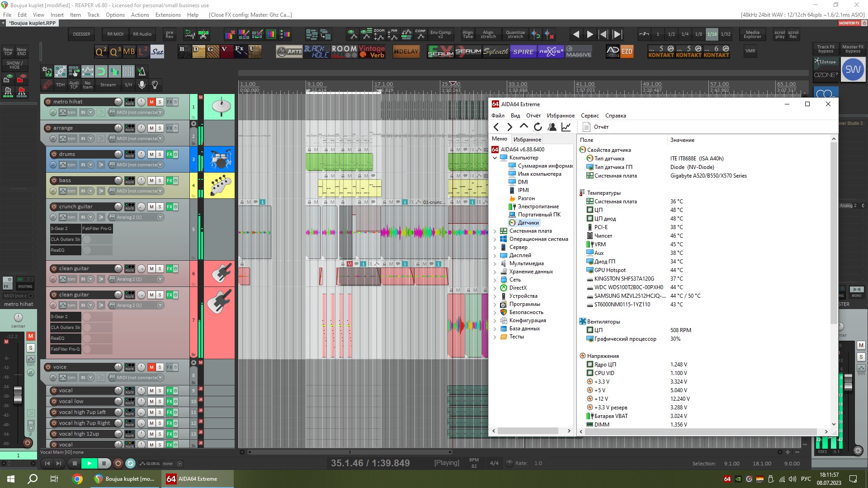Open the EZD drummer icon
Screen dimensions: 868x488
(x=627, y=52)
